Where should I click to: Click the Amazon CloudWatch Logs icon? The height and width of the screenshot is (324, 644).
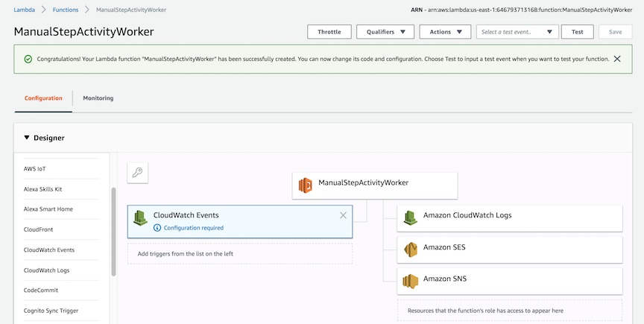point(410,218)
